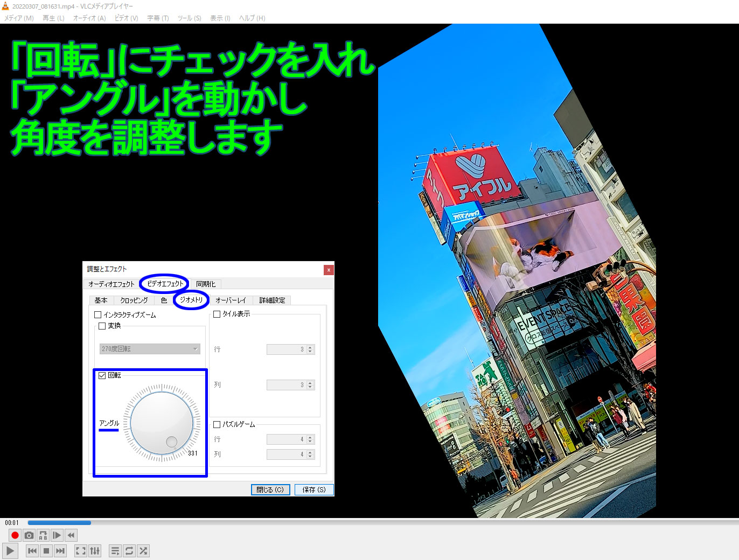Click the rotated video preview

517,271
